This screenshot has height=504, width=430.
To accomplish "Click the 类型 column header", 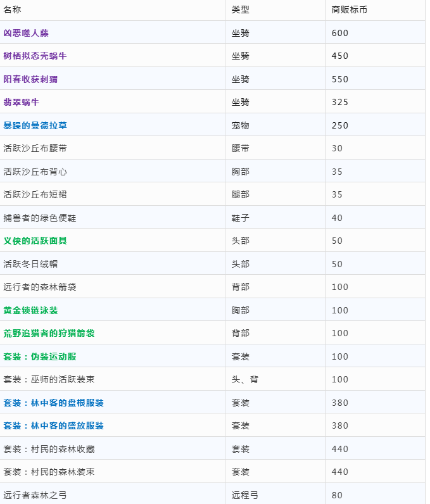I will 240,9.
